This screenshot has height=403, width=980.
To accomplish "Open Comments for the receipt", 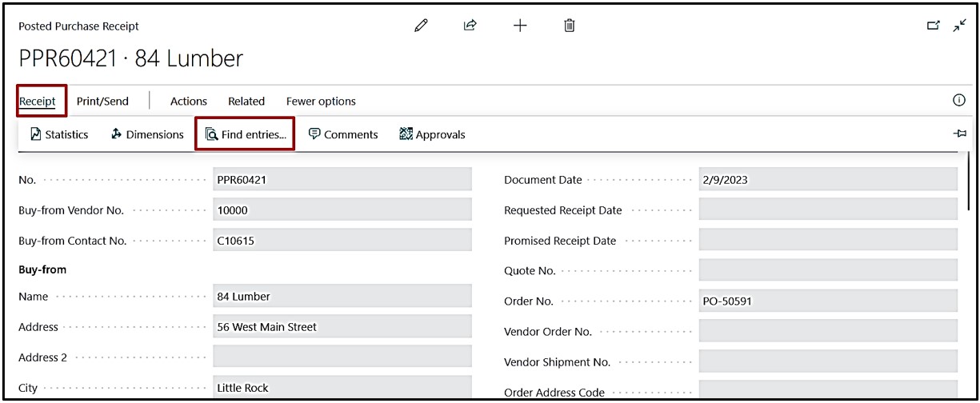I will 343,134.
